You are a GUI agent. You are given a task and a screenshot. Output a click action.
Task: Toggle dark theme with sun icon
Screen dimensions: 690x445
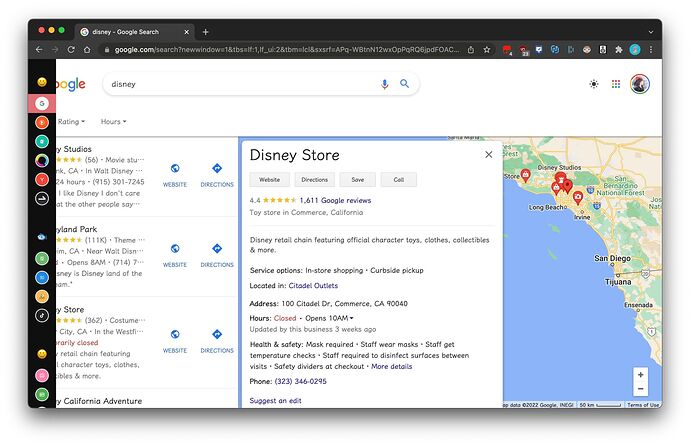(x=593, y=84)
